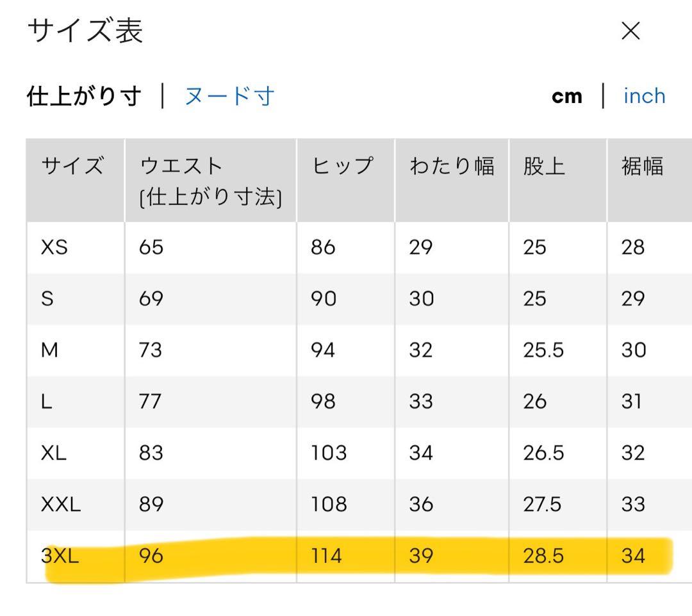Select the 仕上がり寸 tab

click(x=84, y=96)
